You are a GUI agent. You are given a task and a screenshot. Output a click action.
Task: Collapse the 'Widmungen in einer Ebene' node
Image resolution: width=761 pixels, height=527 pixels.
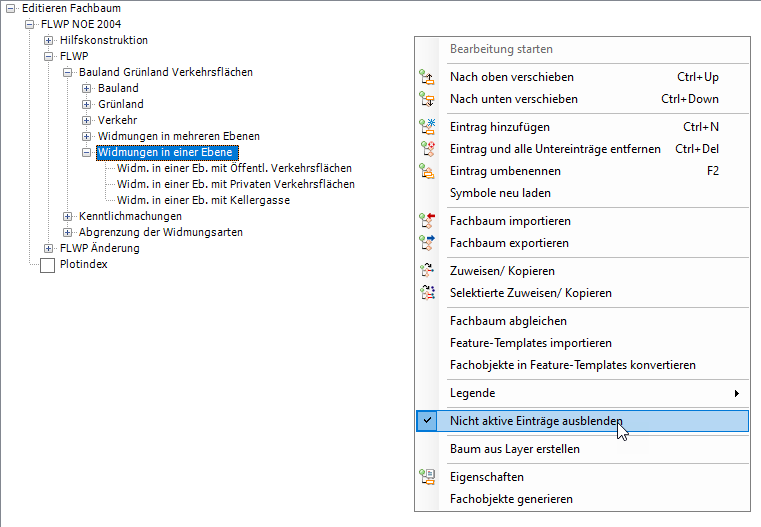point(87,153)
